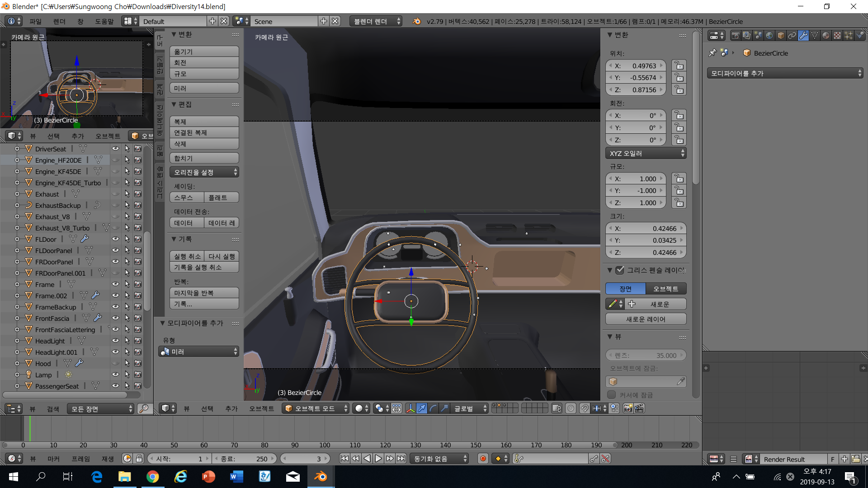
Task: Click the location X value field 0.49763
Action: 636,66
